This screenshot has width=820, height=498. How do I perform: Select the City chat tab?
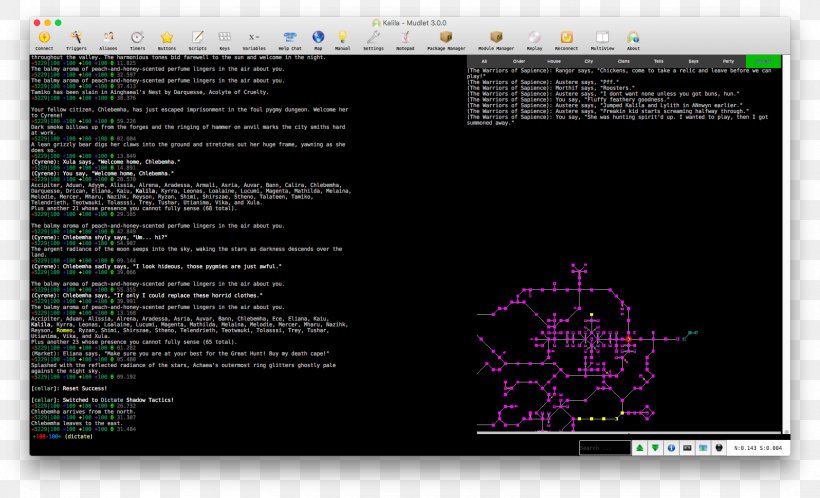(589, 61)
